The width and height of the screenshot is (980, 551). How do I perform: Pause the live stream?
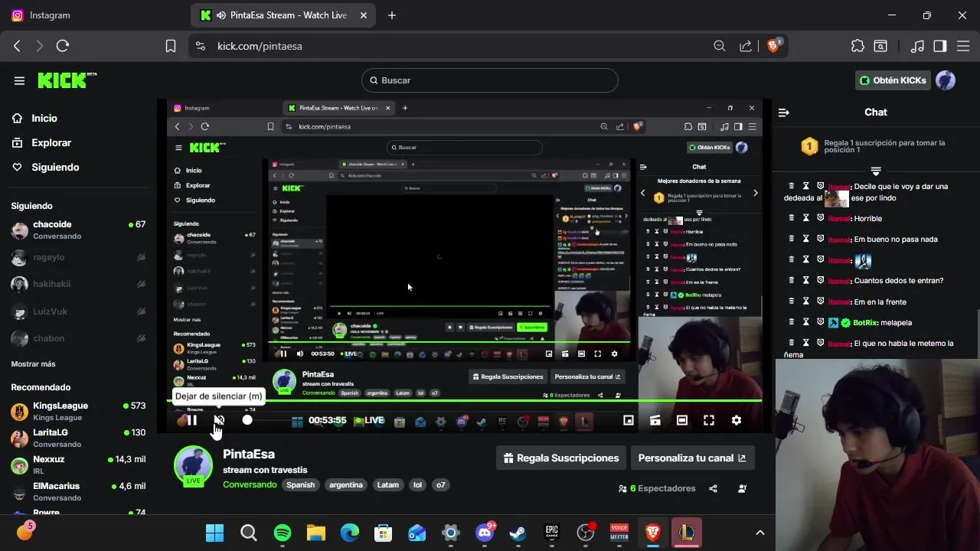[x=191, y=420]
